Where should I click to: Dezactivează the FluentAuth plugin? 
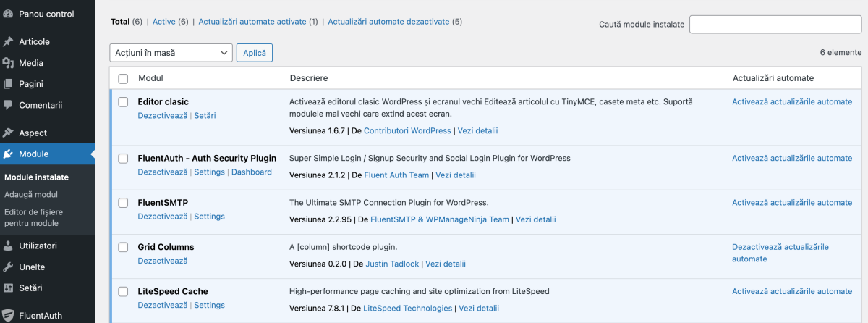pyautogui.click(x=163, y=172)
